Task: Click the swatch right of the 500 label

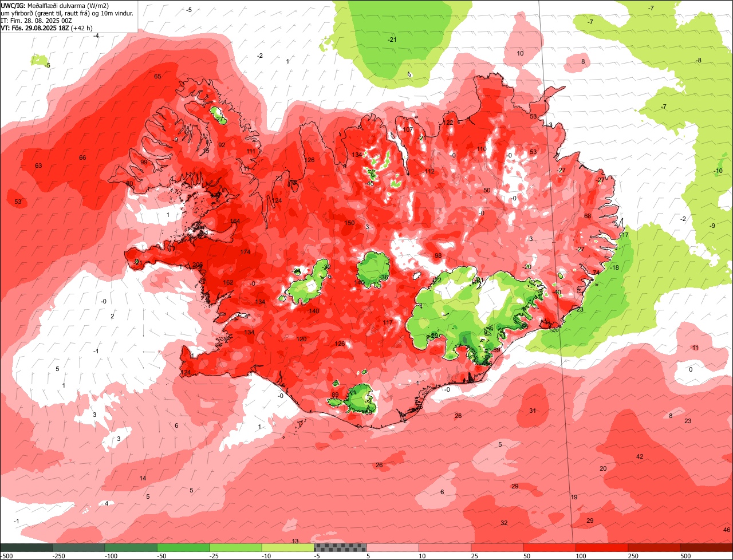Action: click(707, 547)
